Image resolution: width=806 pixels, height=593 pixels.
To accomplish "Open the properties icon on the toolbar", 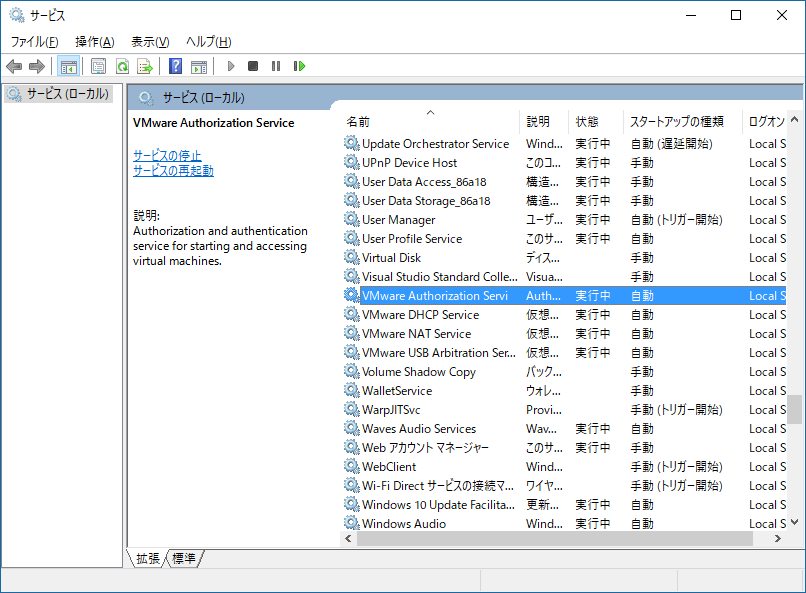I will pos(97,66).
